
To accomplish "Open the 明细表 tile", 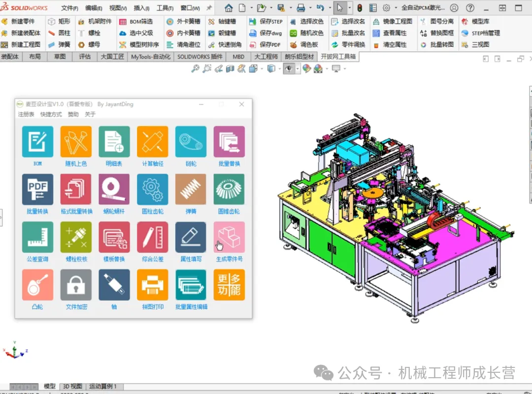I will [114, 142].
